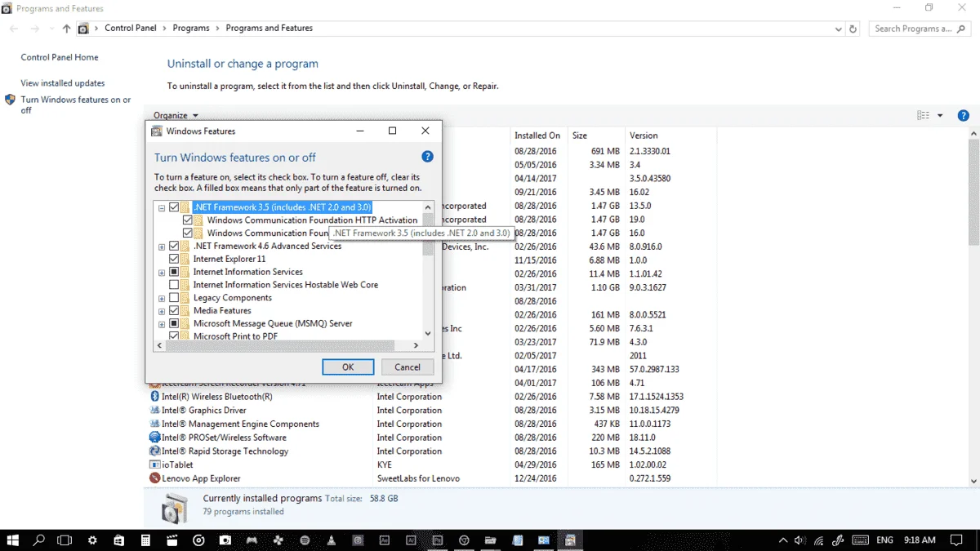Open help in Windows Features dialog

(x=427, y=157)
